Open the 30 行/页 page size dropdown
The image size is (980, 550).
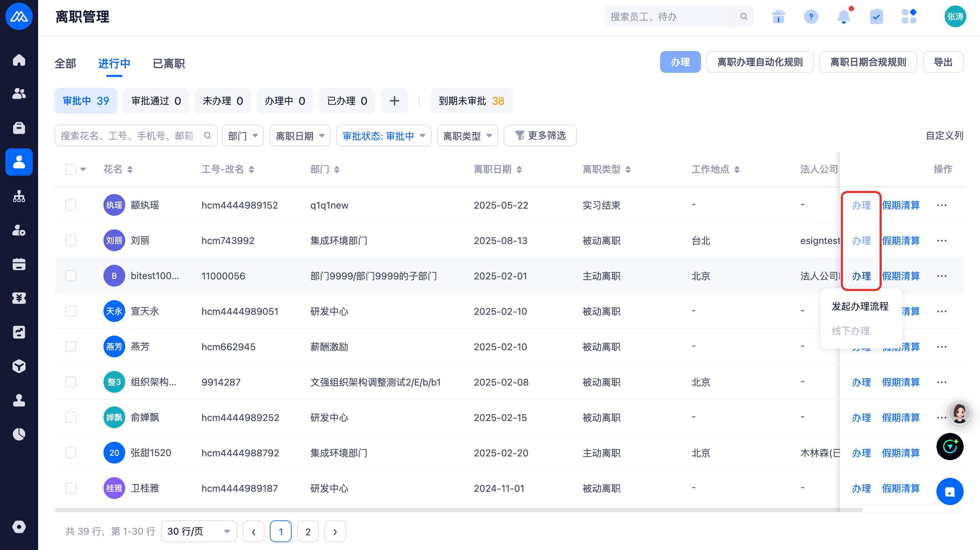coord(199,531)
